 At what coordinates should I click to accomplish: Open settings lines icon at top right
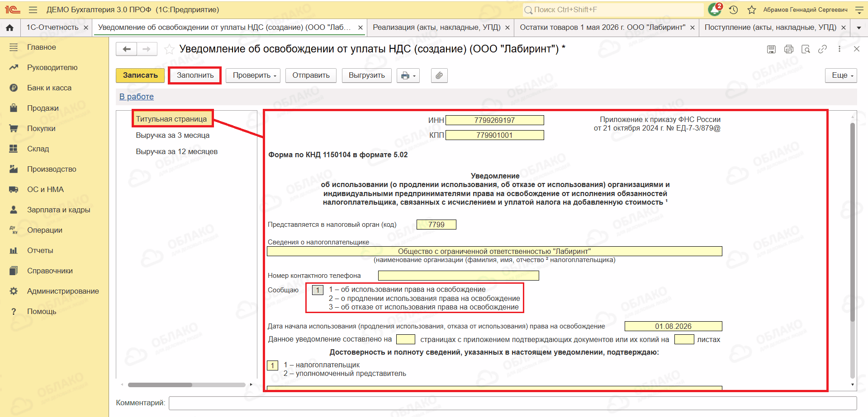pyautogui.click(x=859, y=9)
